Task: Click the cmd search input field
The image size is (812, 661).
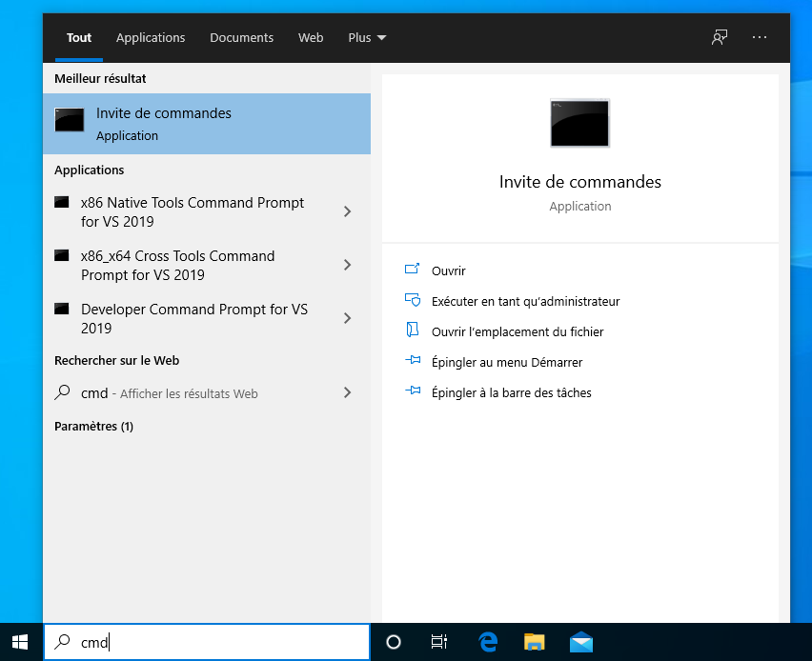Action: pos(207,642)
